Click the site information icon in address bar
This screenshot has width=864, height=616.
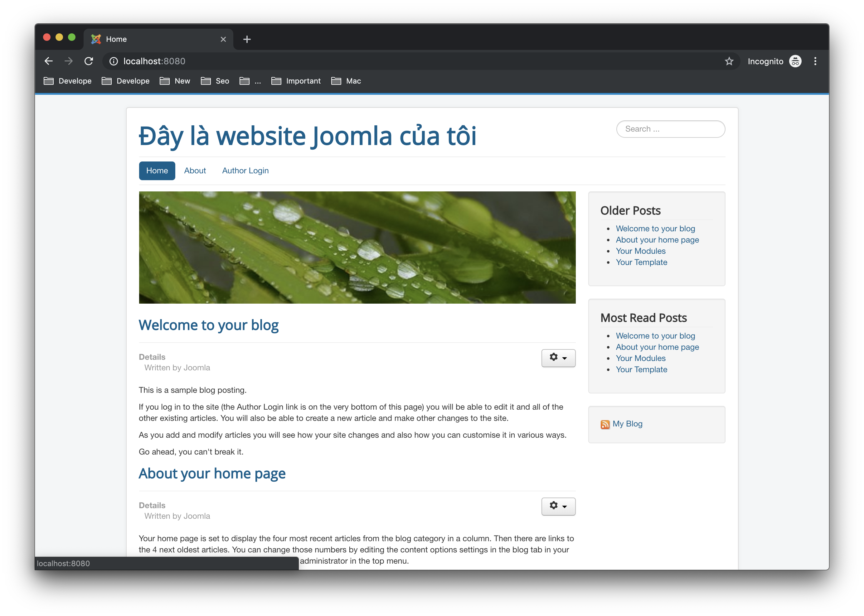[114, 61]
